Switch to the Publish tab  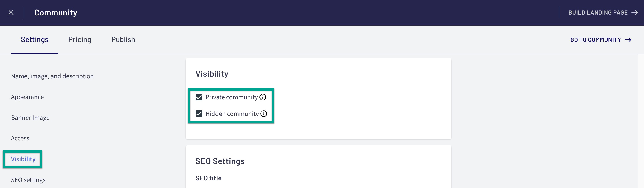click(123, 39)
